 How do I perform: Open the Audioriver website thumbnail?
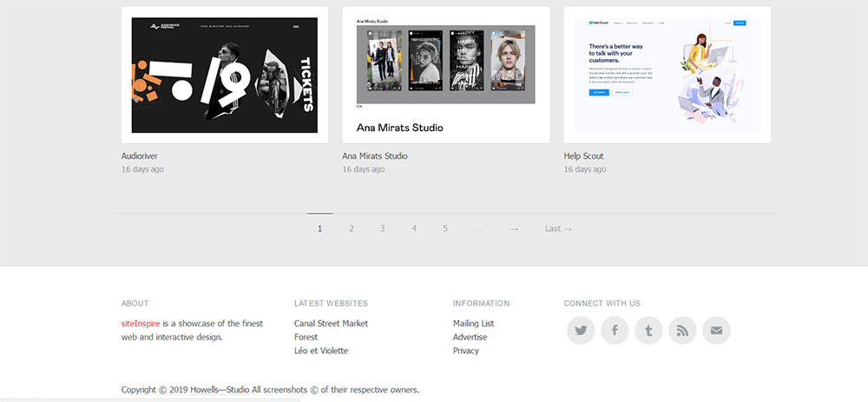pyautogui.click(x=225, y=75)
